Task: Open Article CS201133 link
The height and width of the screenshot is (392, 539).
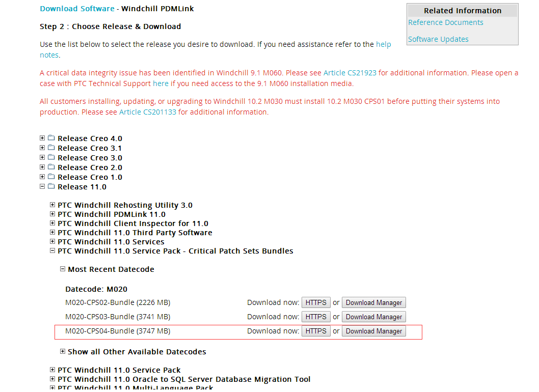Action: [147, 112]
